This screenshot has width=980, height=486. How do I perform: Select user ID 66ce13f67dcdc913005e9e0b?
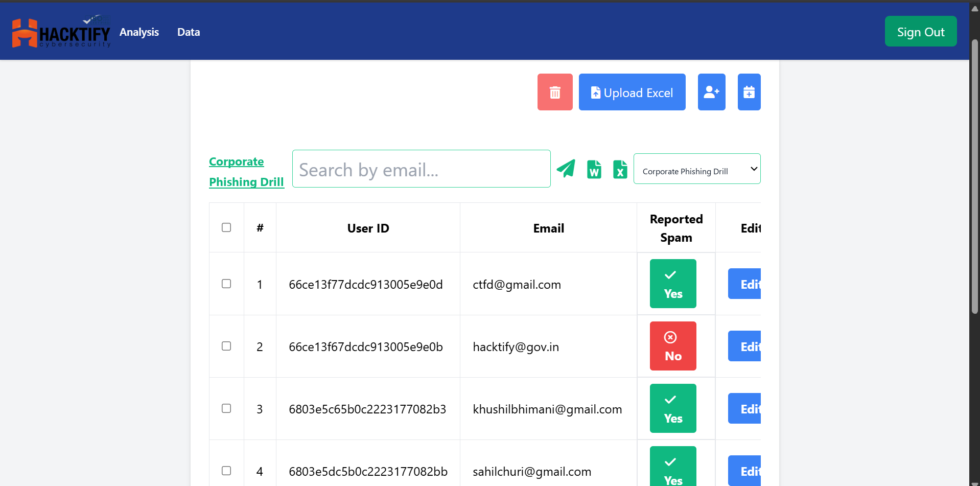366,346
